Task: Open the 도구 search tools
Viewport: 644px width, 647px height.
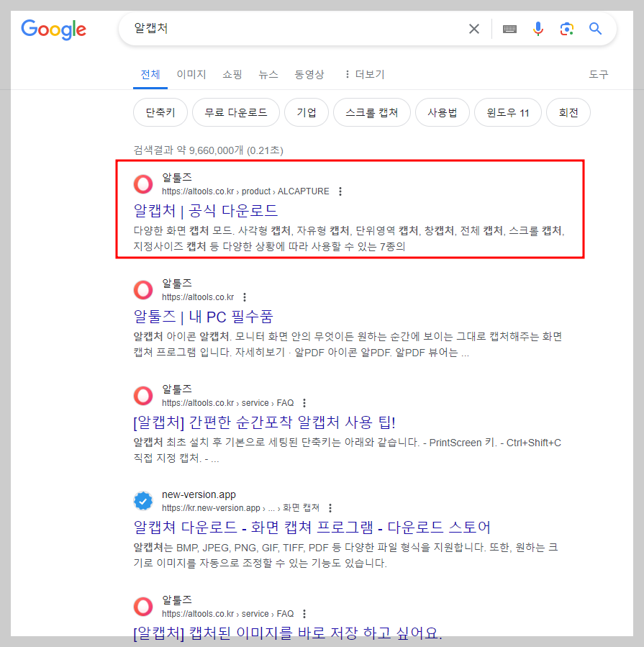Action: coord(599,75)
